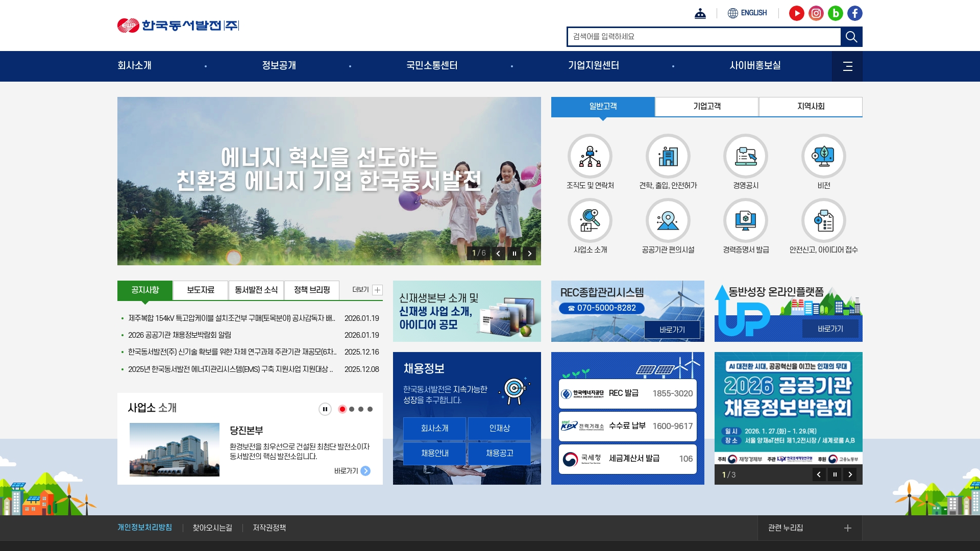Pause the main banner slideshow
Viewport: 980px width, 551px height.
pyautogui.click(x=514, y=253)
